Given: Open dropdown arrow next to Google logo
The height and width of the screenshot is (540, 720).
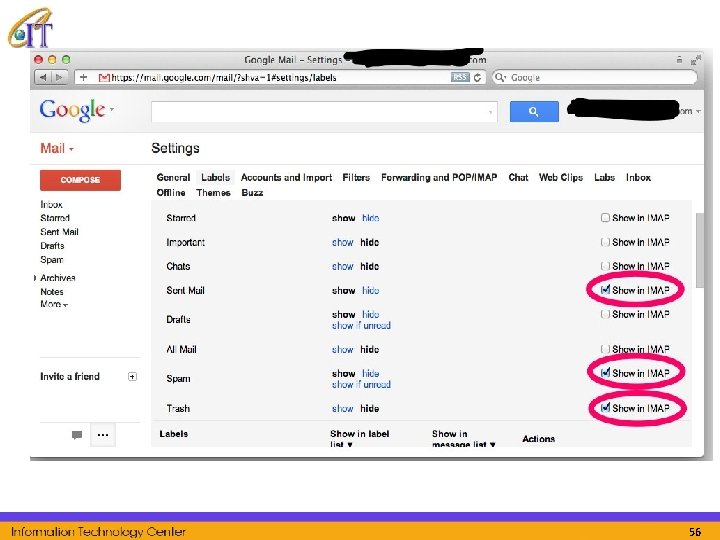Looking at the screenshot, I should pyautogui.click(x=112, y=109).
